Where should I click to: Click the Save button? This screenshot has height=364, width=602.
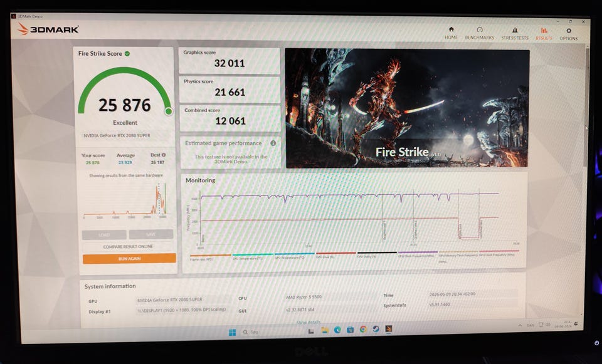tap(151, 234)
